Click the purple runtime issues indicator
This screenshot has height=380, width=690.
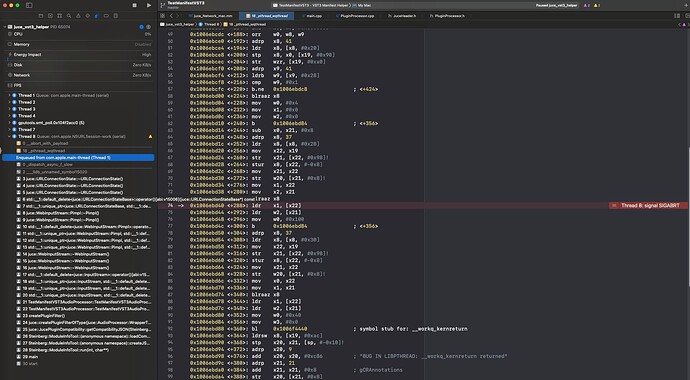[587, 5]
